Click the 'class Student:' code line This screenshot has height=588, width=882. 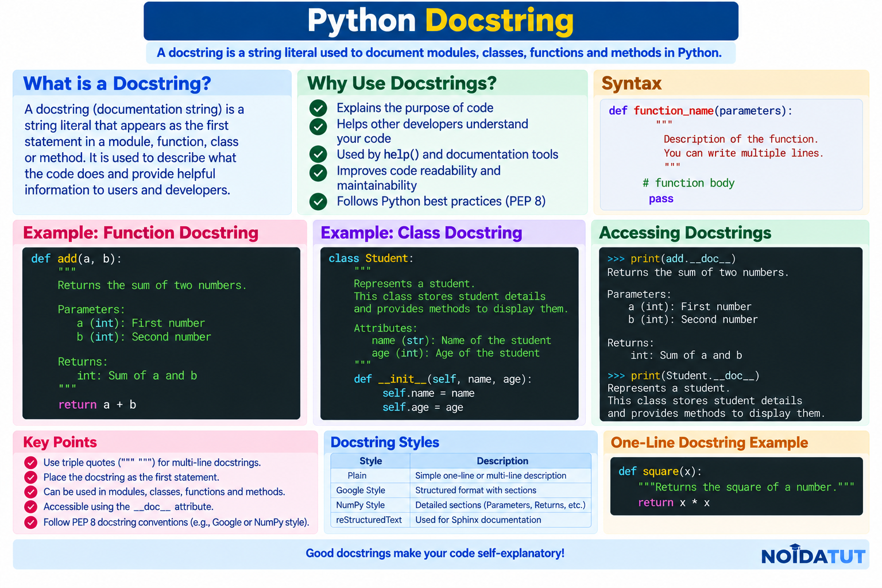(x=371, y=258)
